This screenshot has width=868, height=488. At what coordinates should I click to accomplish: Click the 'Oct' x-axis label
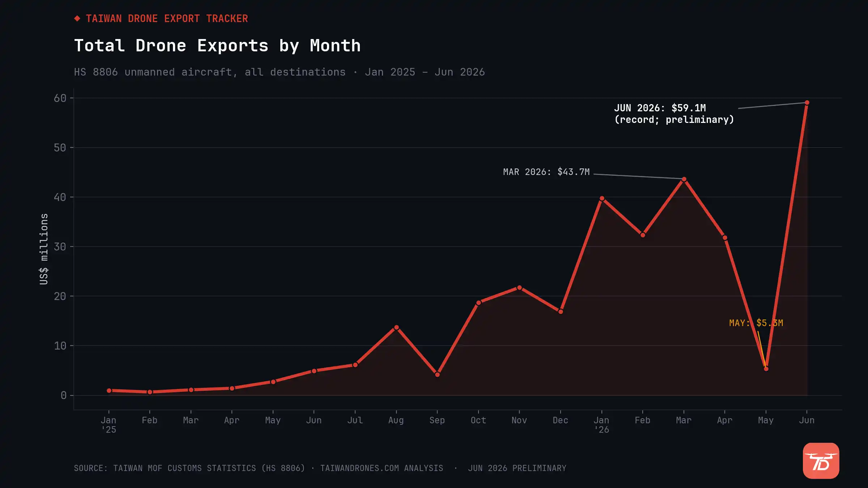click(x=478, y=420)
